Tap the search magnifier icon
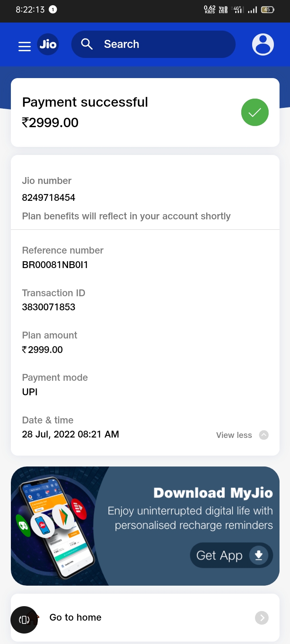 tap(87, 44)
